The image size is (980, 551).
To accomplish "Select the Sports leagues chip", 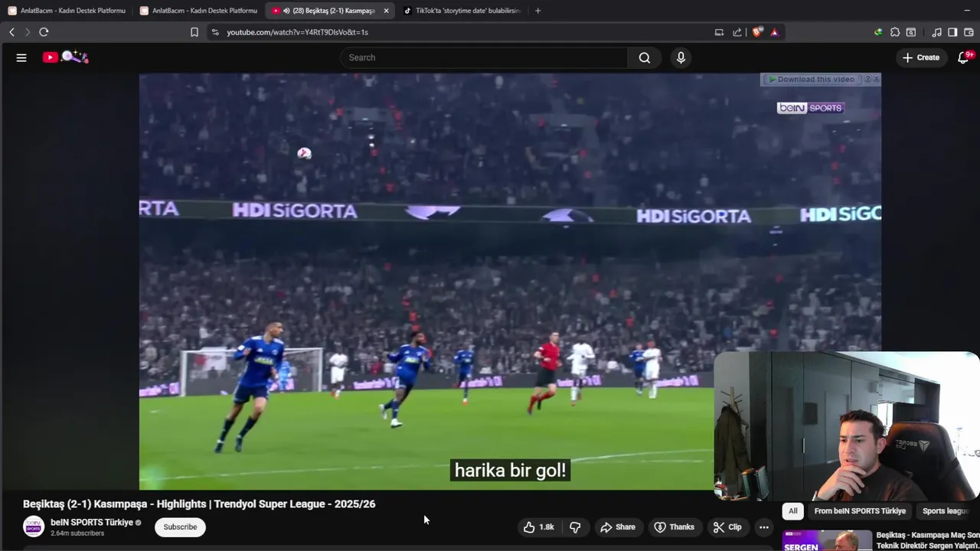I will (x=946, y=511).
